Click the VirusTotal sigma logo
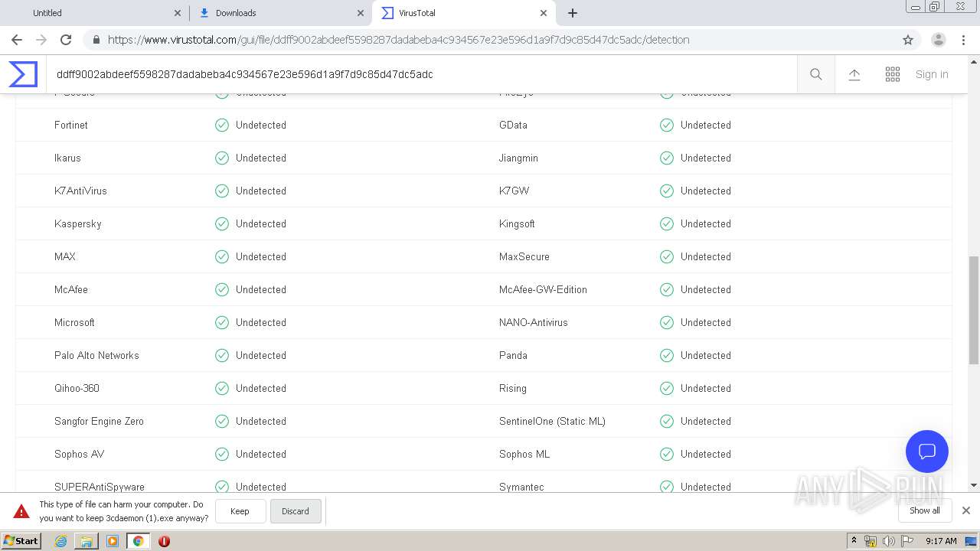This screenshot has height=551, width=980. 23,74
